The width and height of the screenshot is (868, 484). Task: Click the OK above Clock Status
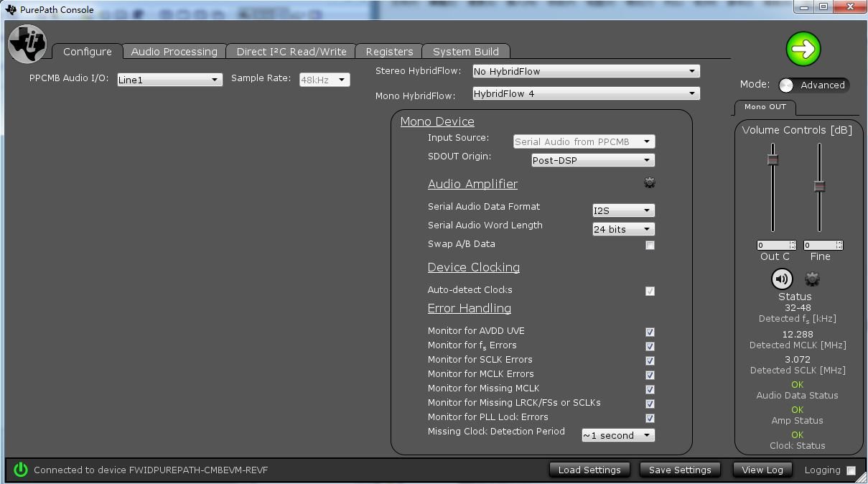tap(798, 435)
